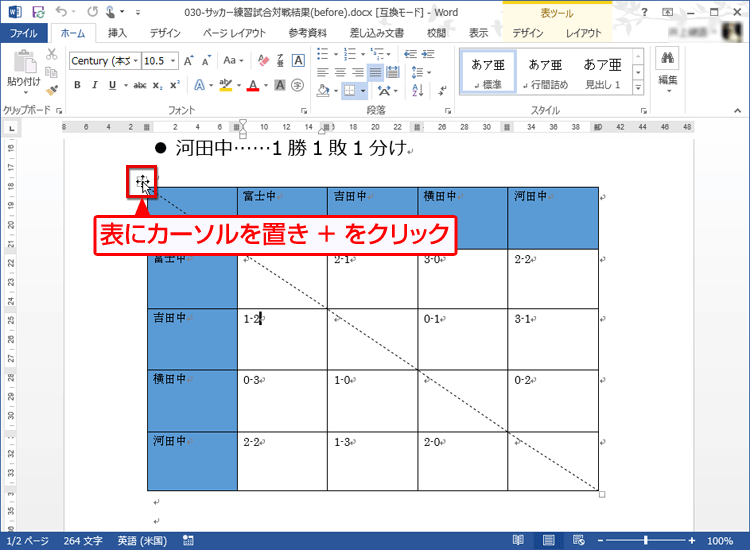
Task: Toggle Italic formatting
Action: point(95,85)
